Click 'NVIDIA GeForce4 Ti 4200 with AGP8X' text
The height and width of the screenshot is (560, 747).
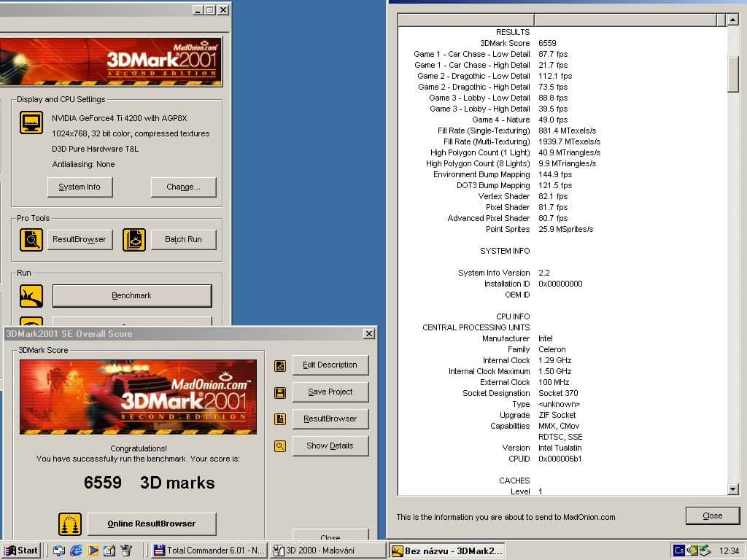pyautogui.click(x=120, y=118)
